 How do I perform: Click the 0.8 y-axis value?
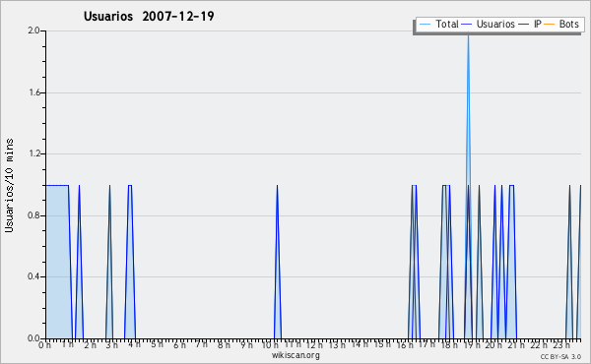(x=33, y=215)
